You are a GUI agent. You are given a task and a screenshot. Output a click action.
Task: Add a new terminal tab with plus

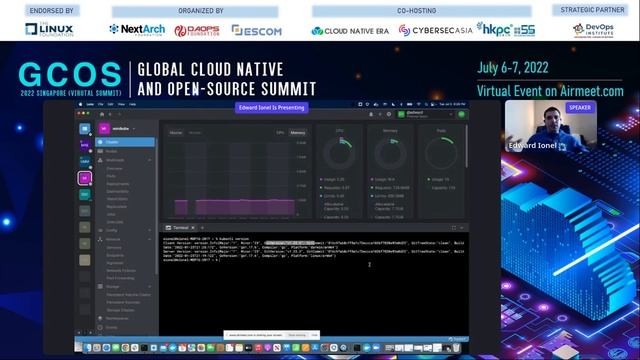tap(202, 228)
